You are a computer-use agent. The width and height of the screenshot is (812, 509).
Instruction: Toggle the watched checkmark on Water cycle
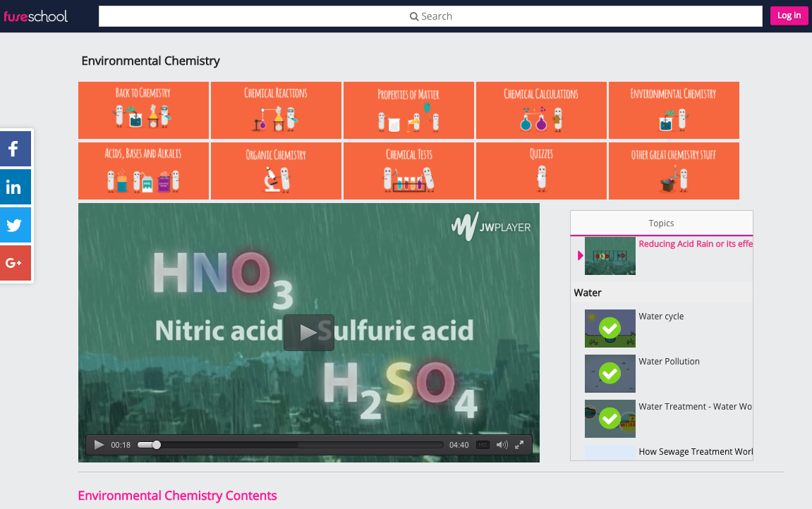(610, 329)
